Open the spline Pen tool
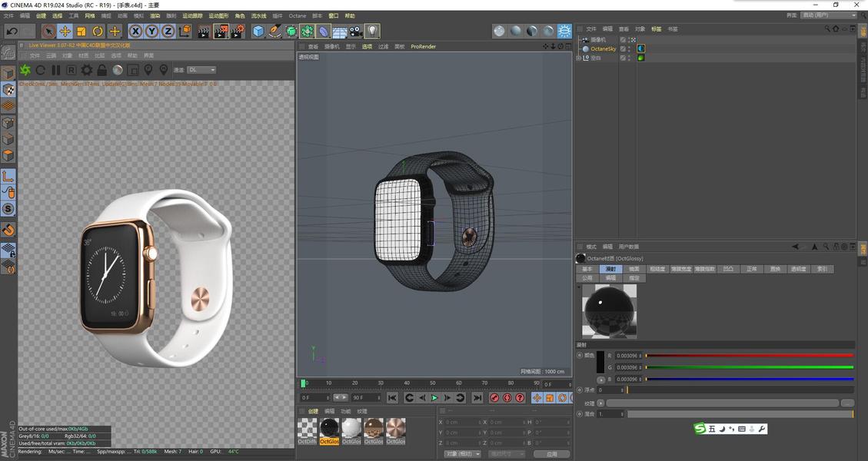 pyautogui.click(x=274, y=31)
